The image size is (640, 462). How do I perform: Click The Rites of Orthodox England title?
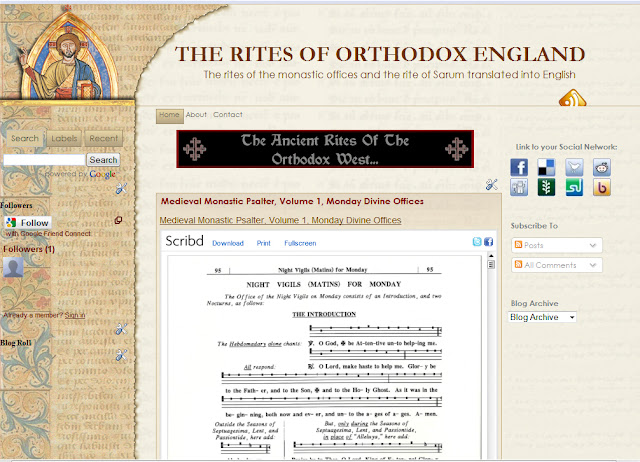click(380, 54)
